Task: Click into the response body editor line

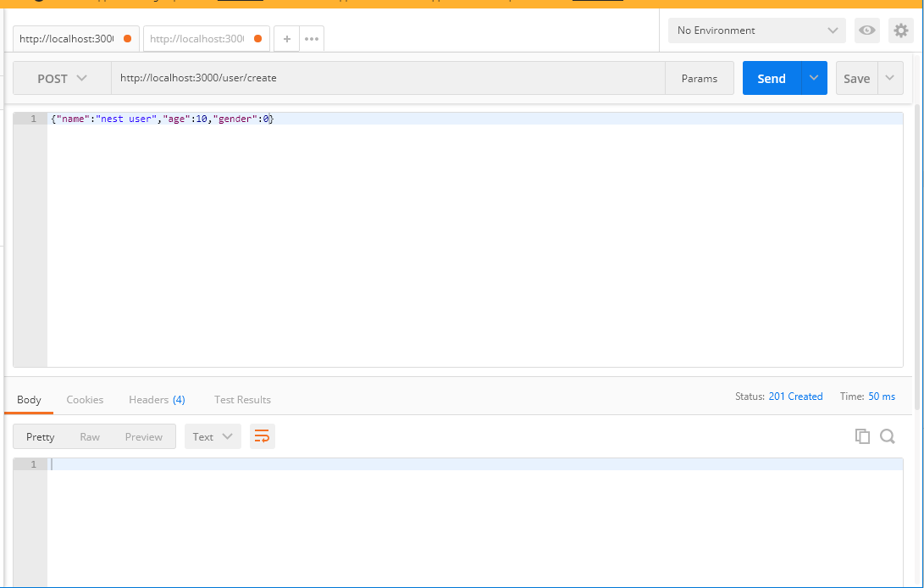Action: click(474, 464)
